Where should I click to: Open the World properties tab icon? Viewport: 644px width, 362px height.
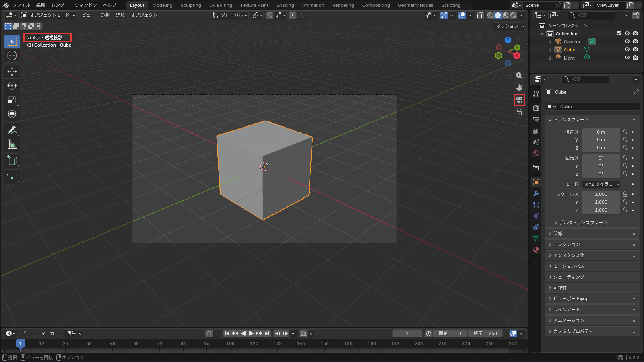(x=536, y=153)
